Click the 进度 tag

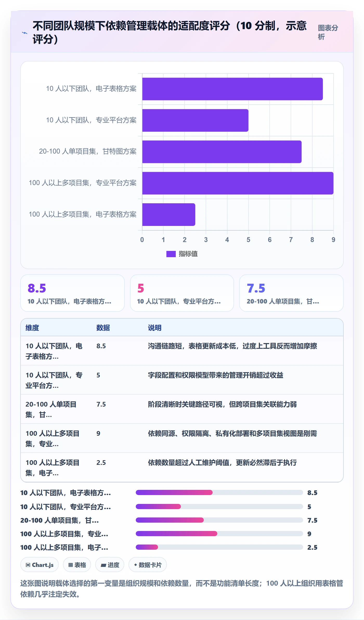pyautogui.click(x=110, y=565)
